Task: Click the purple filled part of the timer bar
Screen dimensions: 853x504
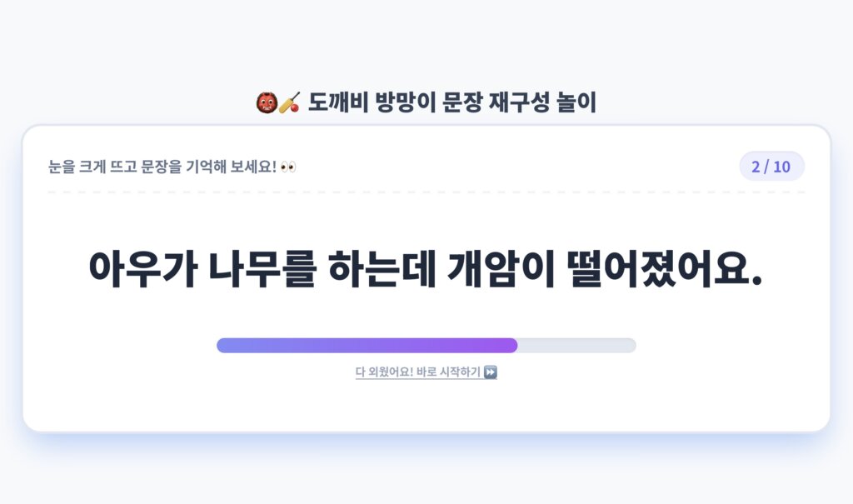Action: point(367,346)
